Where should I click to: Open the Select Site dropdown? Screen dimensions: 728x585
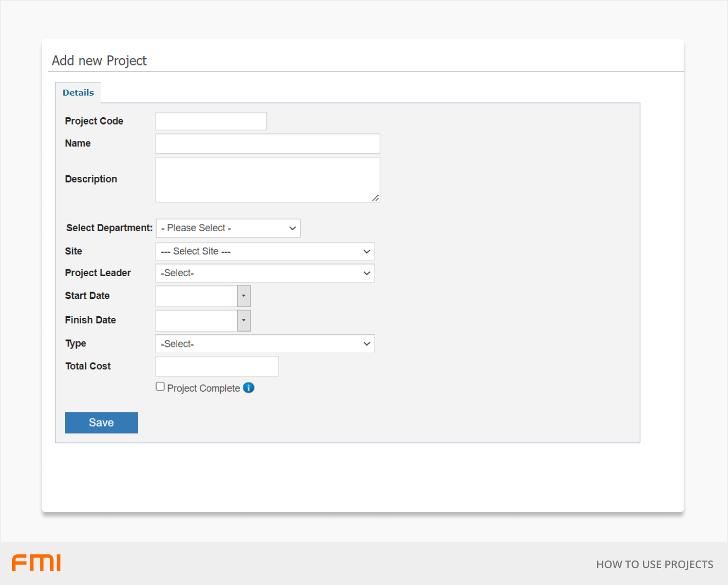pos(265,251)
